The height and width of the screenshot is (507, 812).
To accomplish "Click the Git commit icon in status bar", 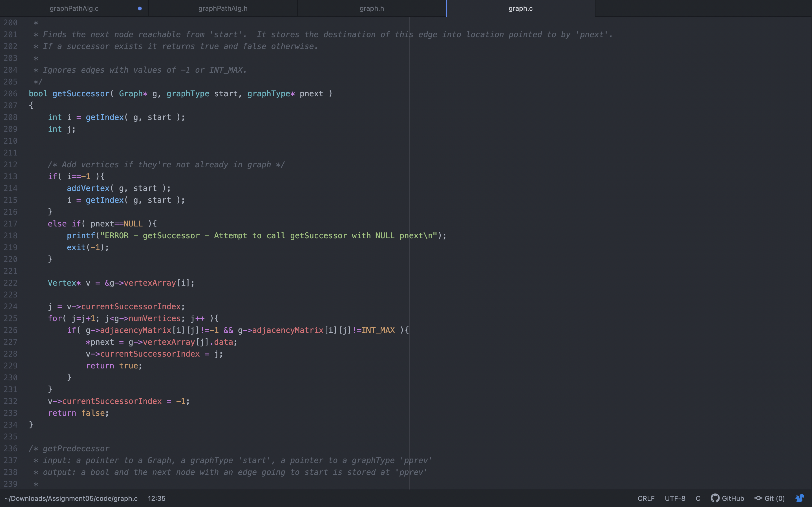I will click(758, 498).
